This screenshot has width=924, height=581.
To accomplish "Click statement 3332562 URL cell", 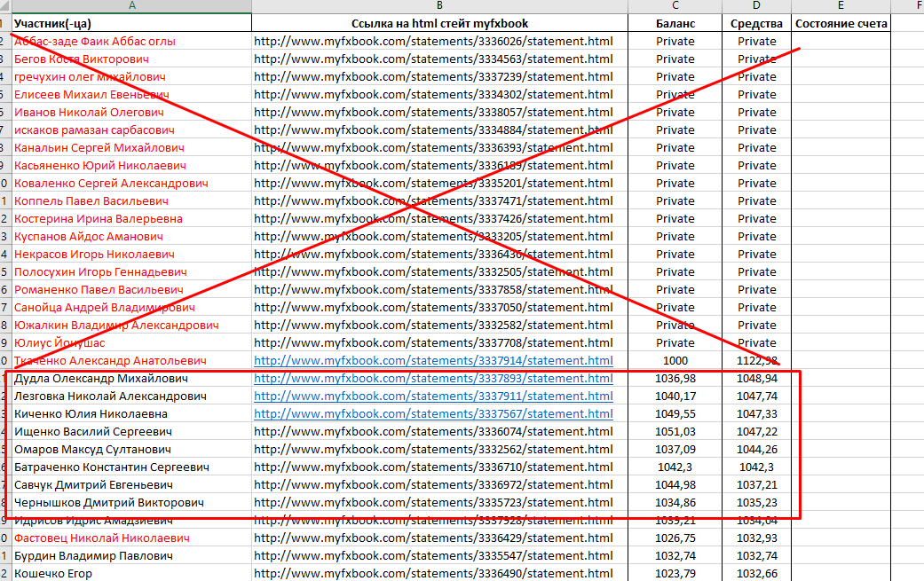I will coord(439,449).
